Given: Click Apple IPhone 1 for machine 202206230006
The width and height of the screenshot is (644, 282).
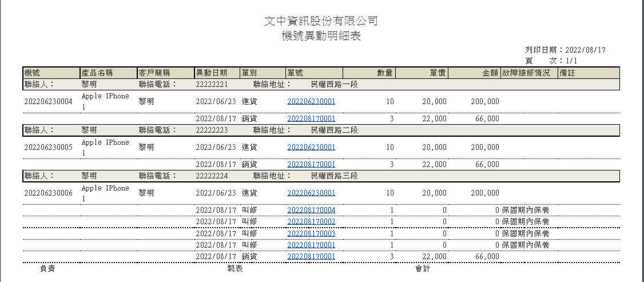Looking at the screenshot, I should [x=106, y=193].
